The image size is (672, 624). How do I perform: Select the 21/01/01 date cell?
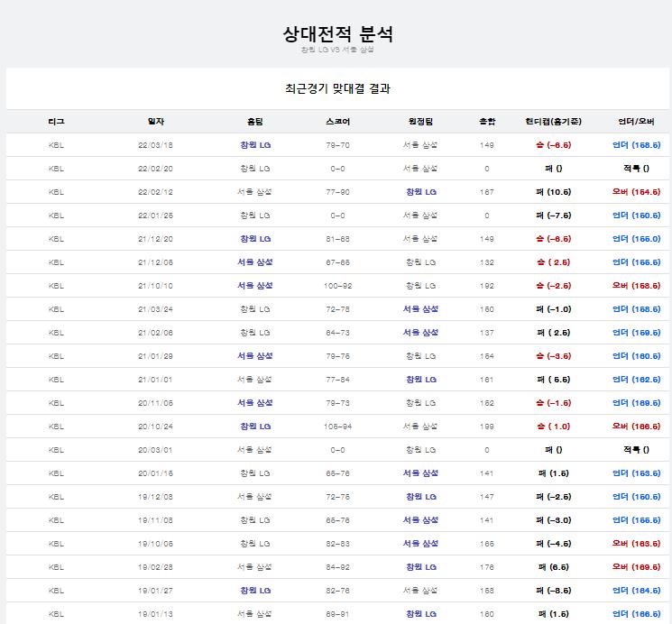[x=155, y=380]
